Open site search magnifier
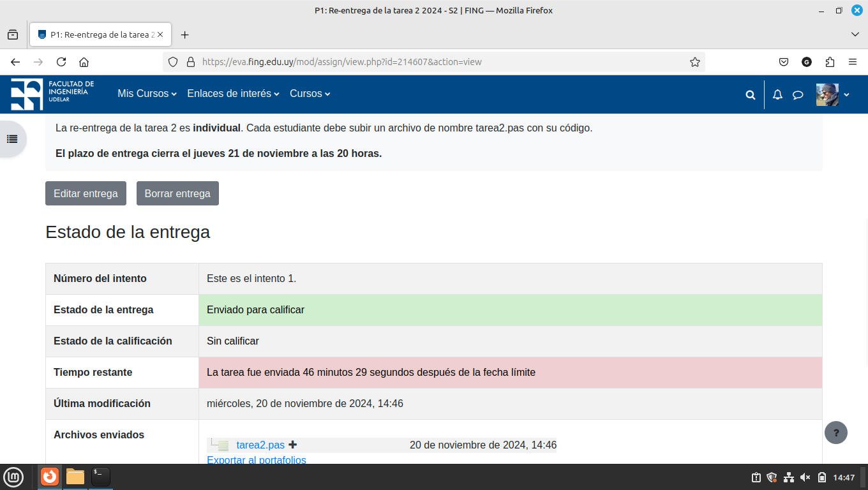The image size is (868, 490). [751, 94]
